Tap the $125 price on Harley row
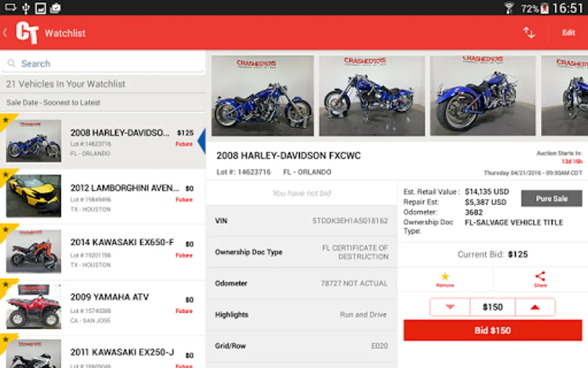 pyautogui.click(x=185, y=133)
